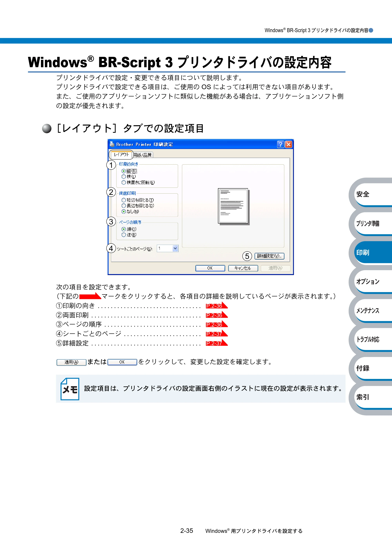Viewport: 392px width, 555px height.
Task: Click the inline OK button image in the text
Action: coord(122,362)
